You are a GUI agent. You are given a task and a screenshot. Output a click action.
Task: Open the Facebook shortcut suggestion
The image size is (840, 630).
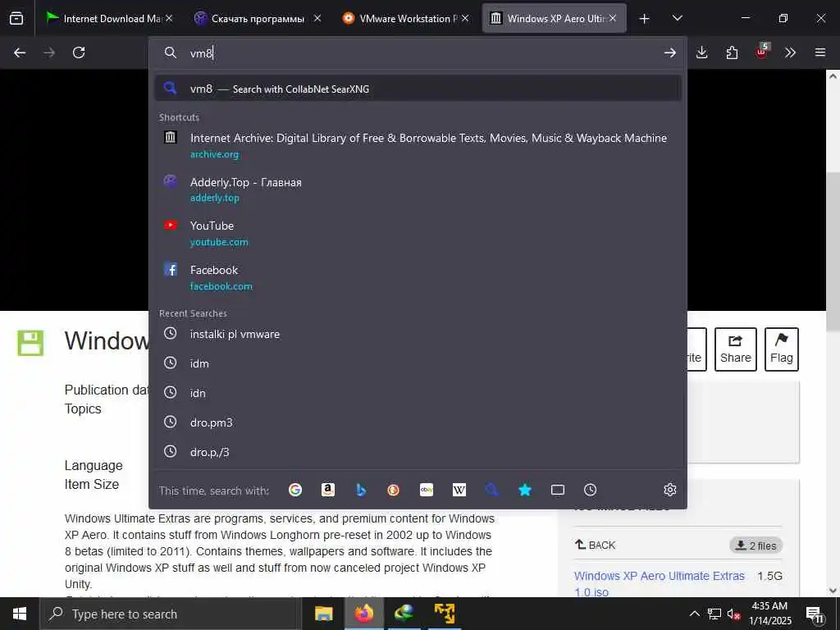pyautogui.click(x=418, y=277)
